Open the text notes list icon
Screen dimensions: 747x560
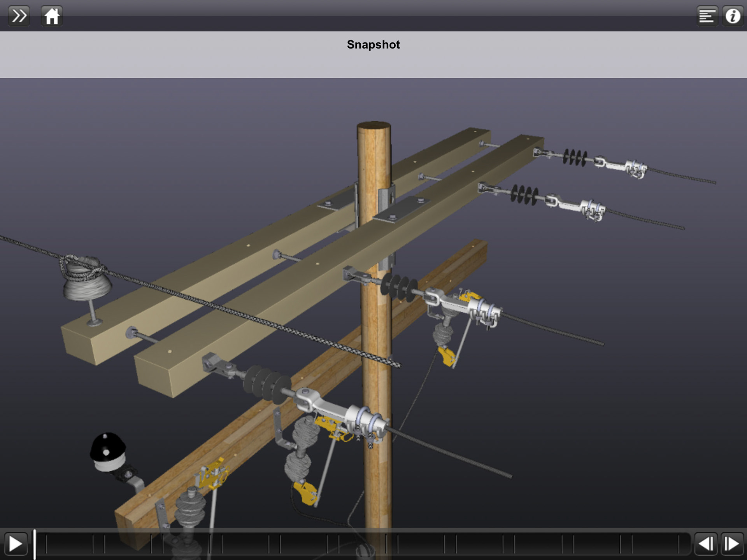point(707,16)
